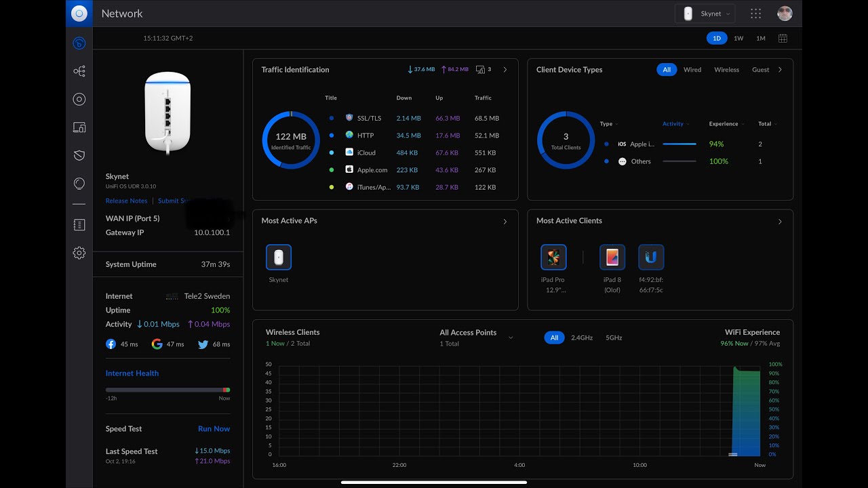868x488 pixels.
Task: Select the f4:92:bf client icon
Action: 651,258
